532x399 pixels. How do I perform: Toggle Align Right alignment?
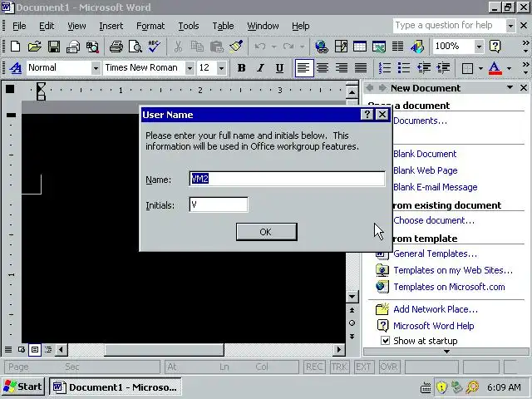point(342,68)
